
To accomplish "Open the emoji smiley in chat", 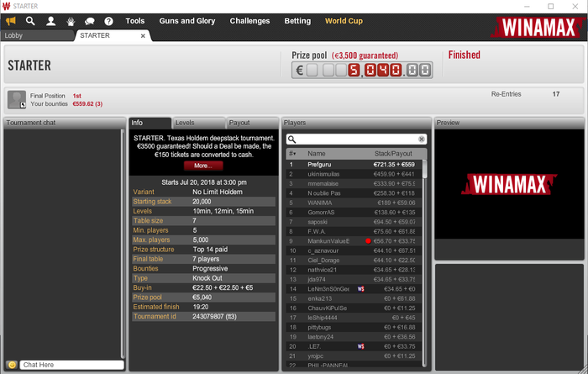I will click(x=12, y=365).
